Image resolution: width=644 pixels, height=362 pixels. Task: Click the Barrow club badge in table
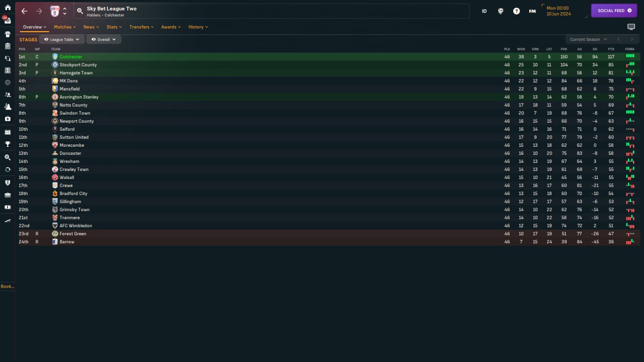pyautogui.click(x=55, y=242)
